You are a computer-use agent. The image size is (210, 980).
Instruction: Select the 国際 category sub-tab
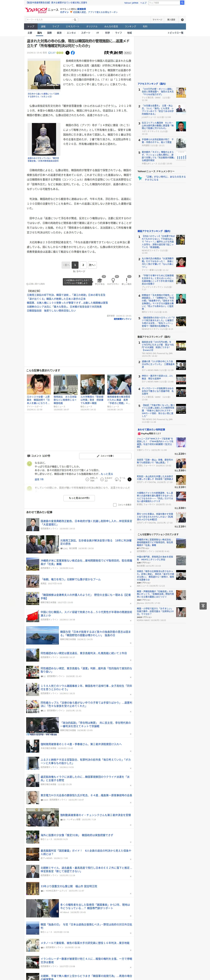pos(49,33)
